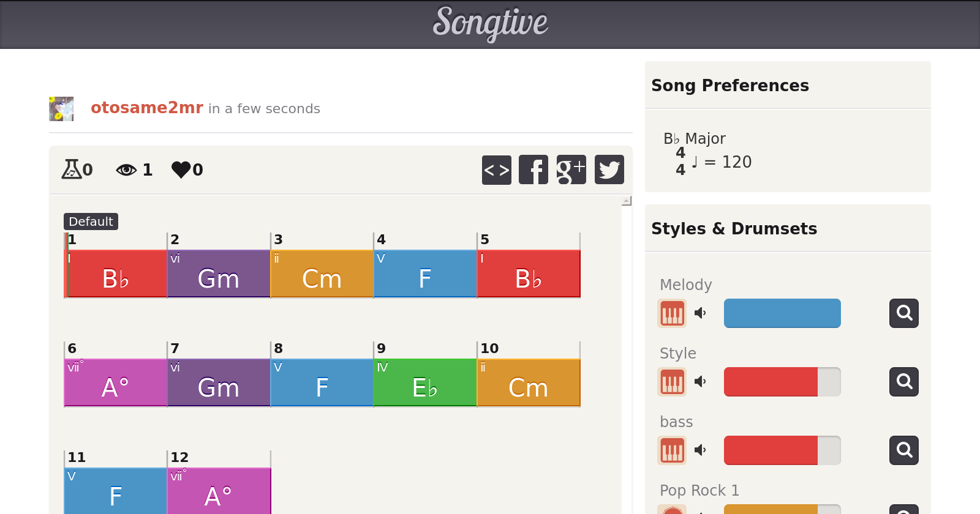Click the Songtive logo in header
Viewport: 980px width, 514px height.
click(490, 23)
